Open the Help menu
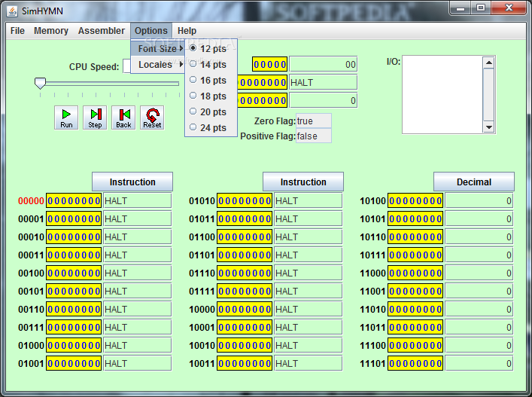The height and width of the screenshot is (397, 532). (x=187, y=31)
